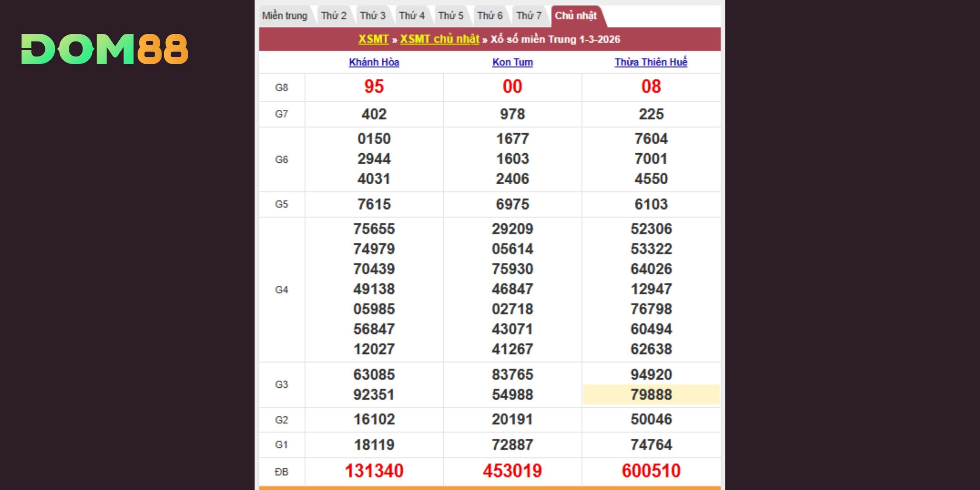Click Thừa Thiên Huế jackpot 600510
The width and height of the screenshot is (980, 490).
(x=651, y=471)
